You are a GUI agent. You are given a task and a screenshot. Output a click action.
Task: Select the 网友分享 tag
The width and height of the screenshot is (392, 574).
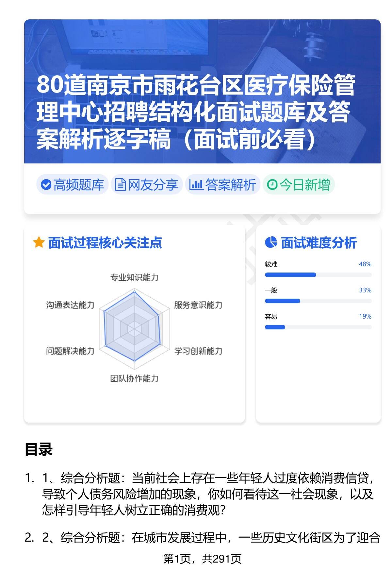click(147, 185)
